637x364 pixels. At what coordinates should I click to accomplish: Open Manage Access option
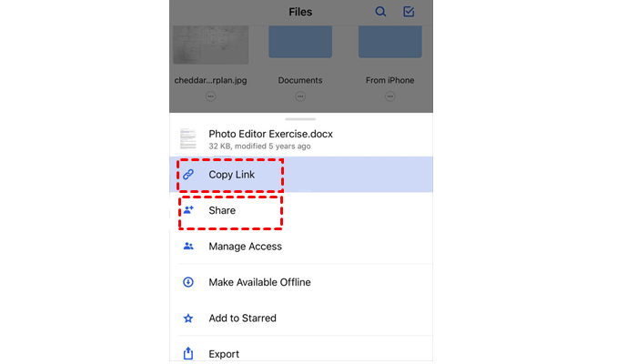point(245,246)
